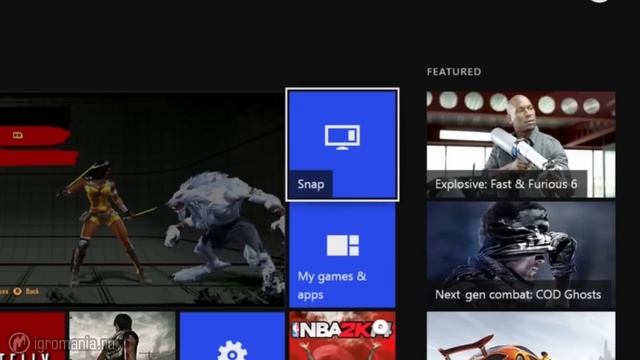Open the featured racing car tile

[x=521, y=336]
